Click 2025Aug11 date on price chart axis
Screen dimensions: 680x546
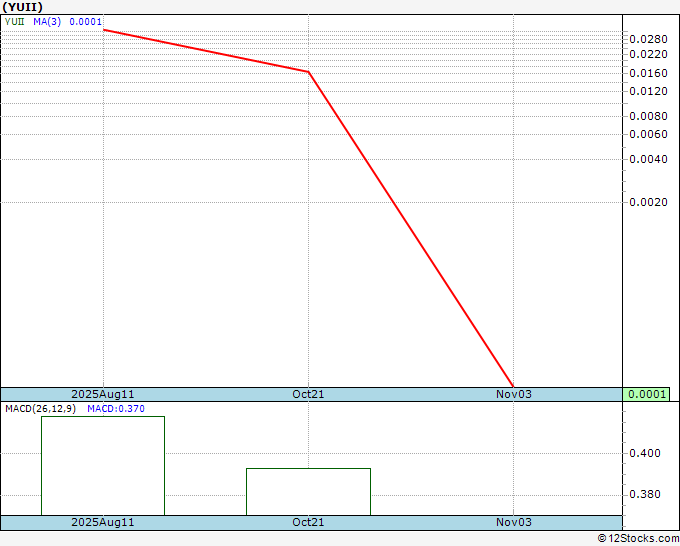[x=103, y=394]
